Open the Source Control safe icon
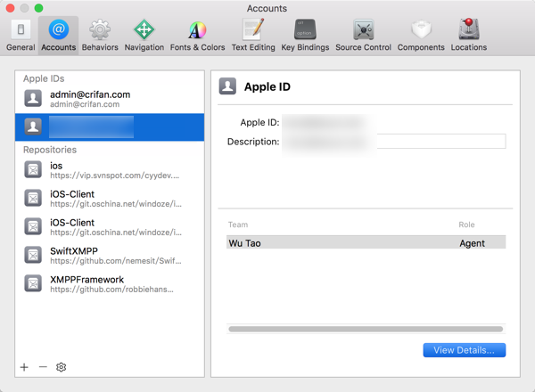Viewport: 535px width, 392px height. click(364, 30)
